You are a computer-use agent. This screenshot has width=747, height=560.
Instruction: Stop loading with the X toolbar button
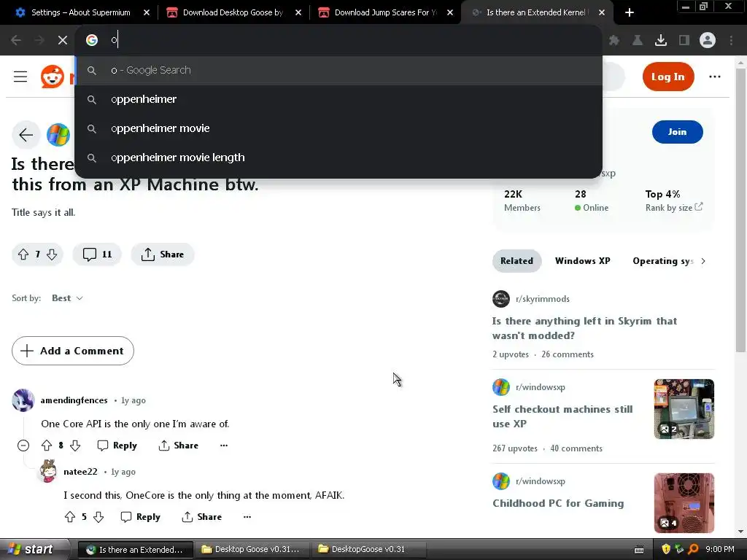pyautogui.click(x=63, y=41)
